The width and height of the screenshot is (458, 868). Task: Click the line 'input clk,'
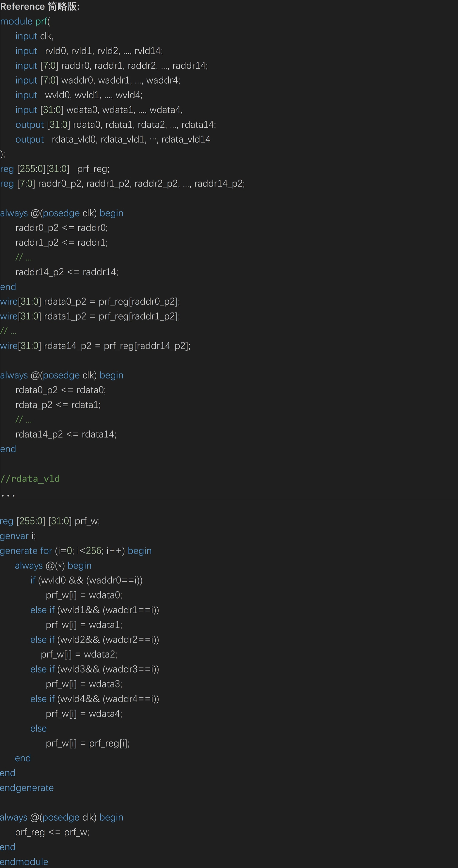pyautogui.click(x=34, y=36)
